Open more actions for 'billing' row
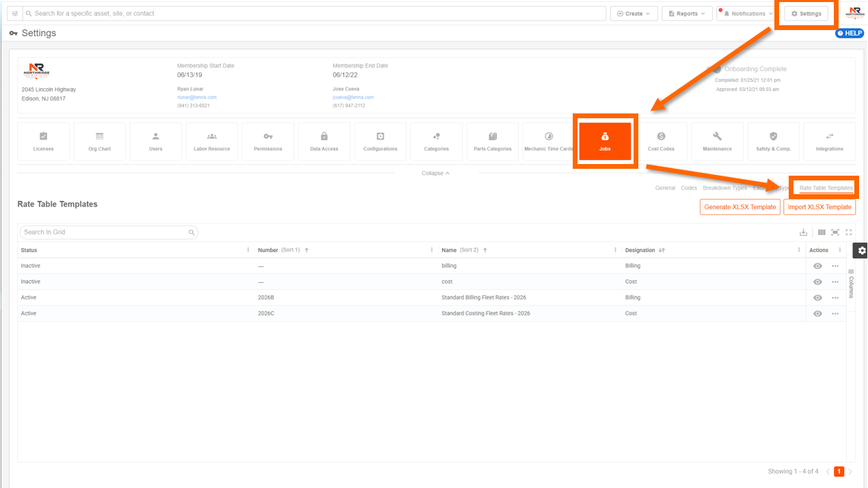The width and height of the screenshot is (868, 488). point(835,266)
